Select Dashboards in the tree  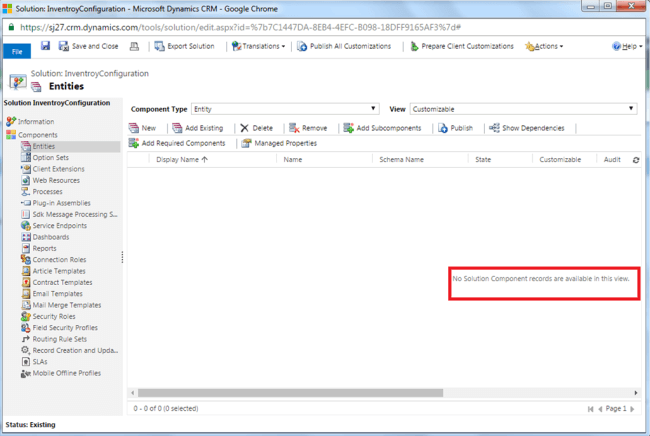45,237
